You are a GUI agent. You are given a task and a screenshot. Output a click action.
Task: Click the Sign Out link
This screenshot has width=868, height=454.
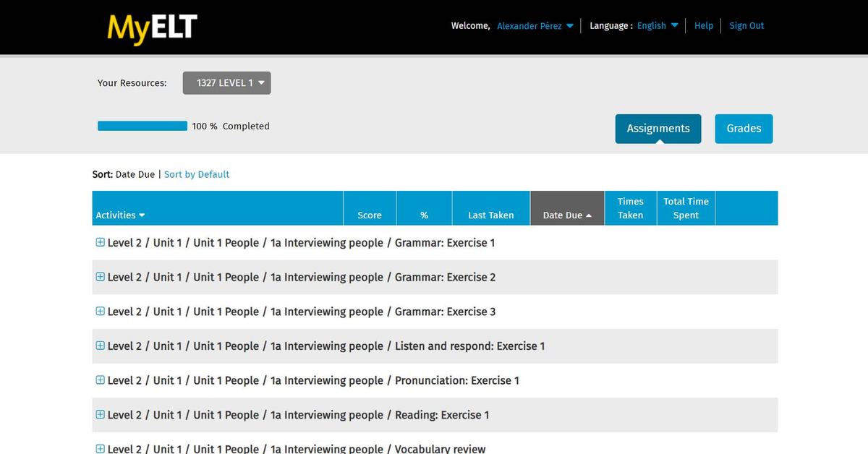pos(746,26)
